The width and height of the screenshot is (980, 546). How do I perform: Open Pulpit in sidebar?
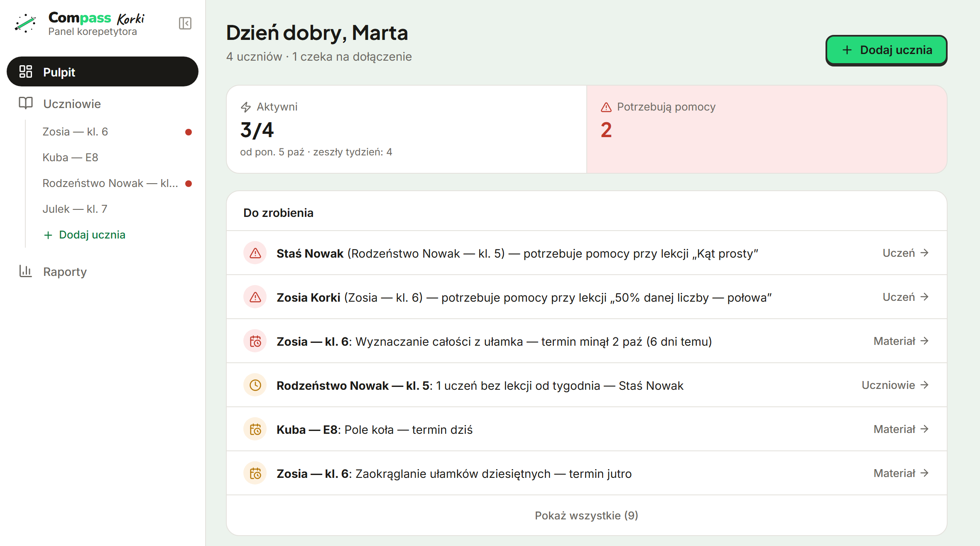pyautogui.click(x=103, y=72)
